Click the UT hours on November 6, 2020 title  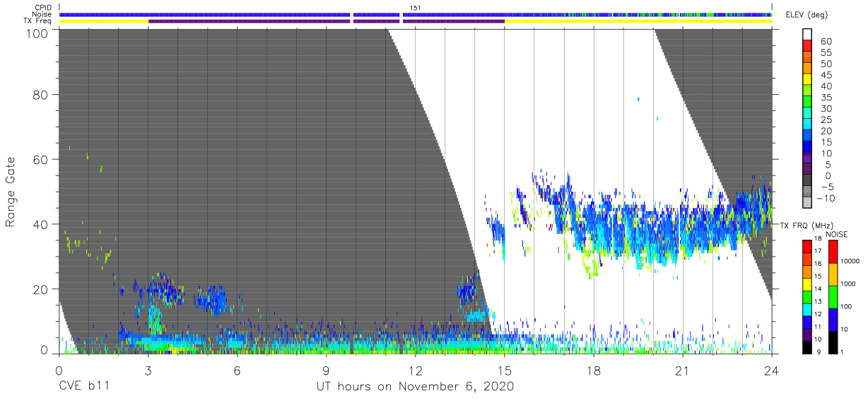[x=415, y=387]
